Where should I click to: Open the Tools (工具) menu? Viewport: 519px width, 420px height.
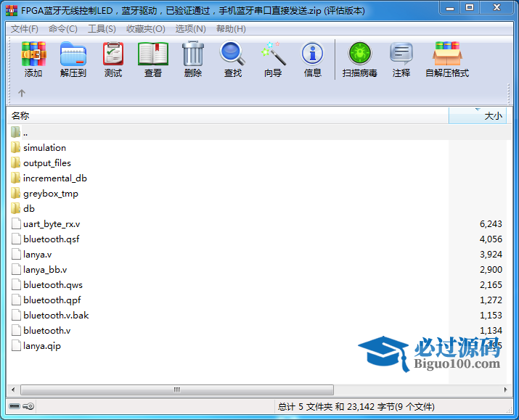tap(102, 29)
